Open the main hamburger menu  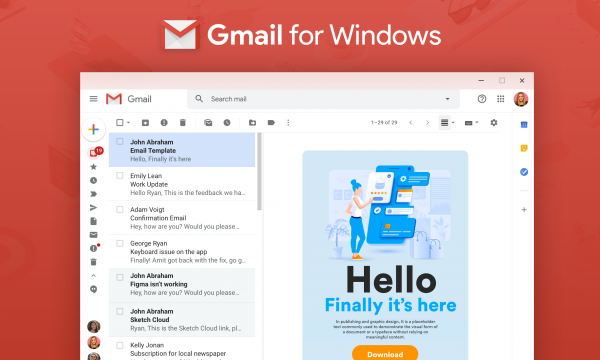[93, 99]
